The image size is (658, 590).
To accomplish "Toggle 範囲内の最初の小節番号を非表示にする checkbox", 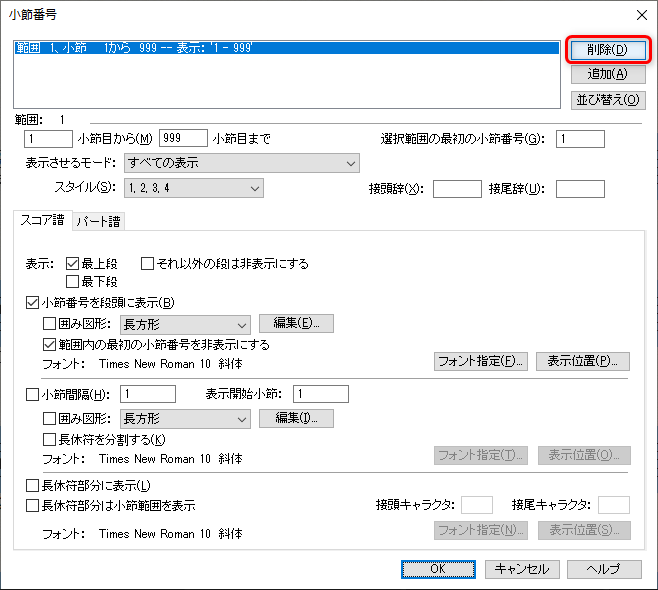I will tap(49, 345).
